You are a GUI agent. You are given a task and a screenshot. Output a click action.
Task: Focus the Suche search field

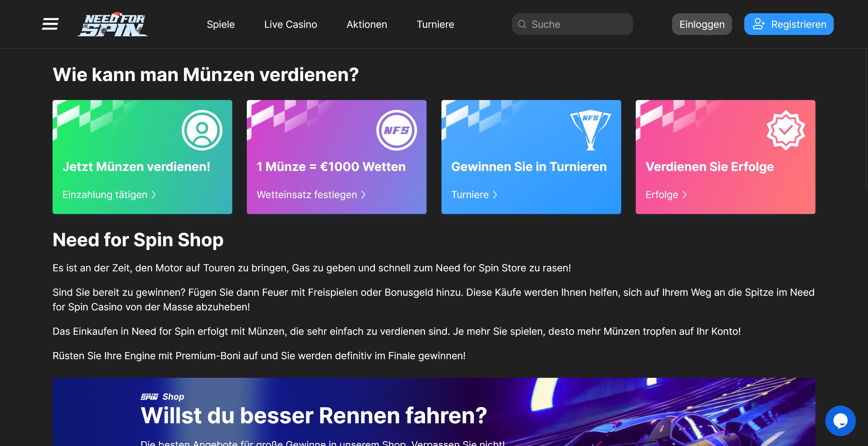(572, 24)
